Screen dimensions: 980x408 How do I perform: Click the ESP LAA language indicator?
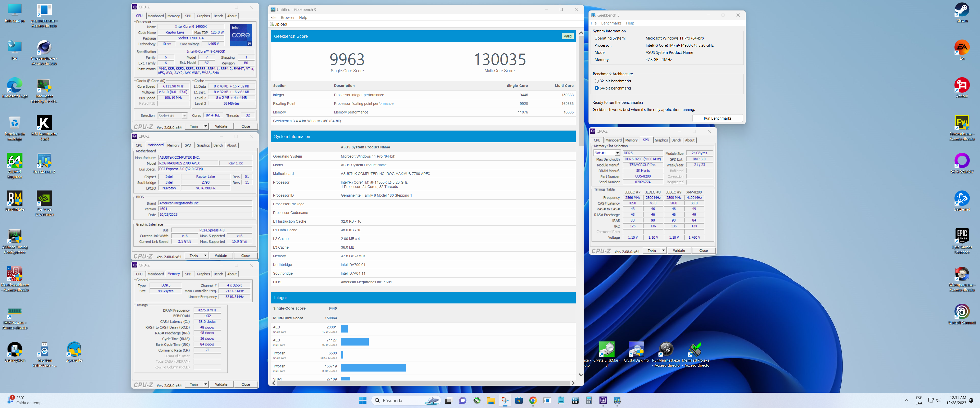pos(919,400)
